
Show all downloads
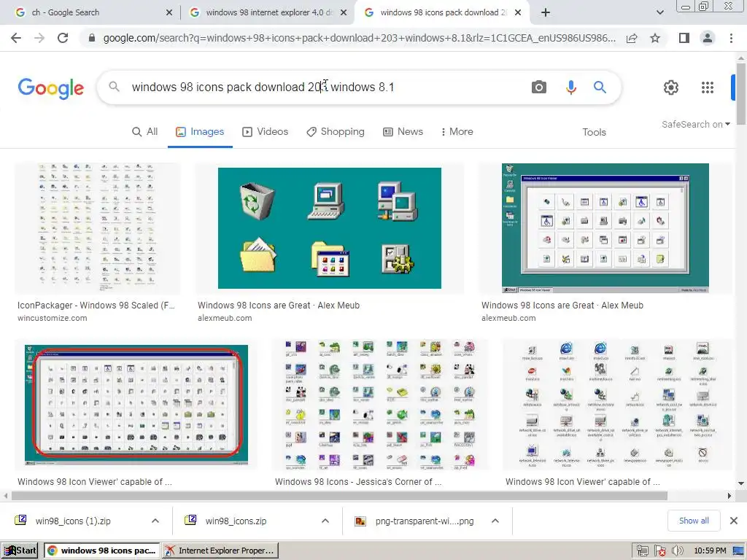(694, 521)
